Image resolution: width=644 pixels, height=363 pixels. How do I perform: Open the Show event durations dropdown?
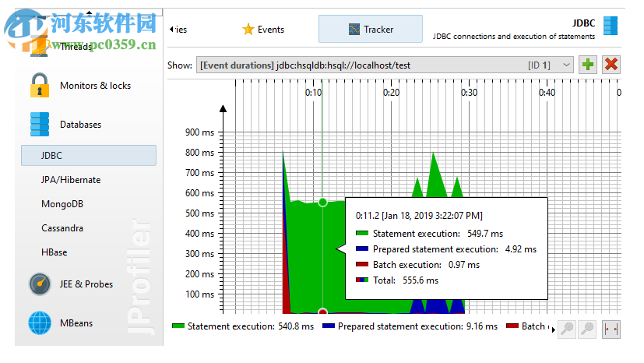[385, 65]
